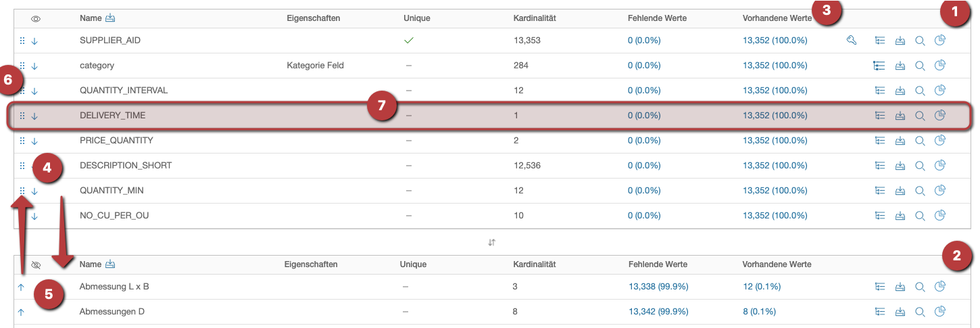Click magnifier icon for Abmessung L x B

(x=920, y=287)
